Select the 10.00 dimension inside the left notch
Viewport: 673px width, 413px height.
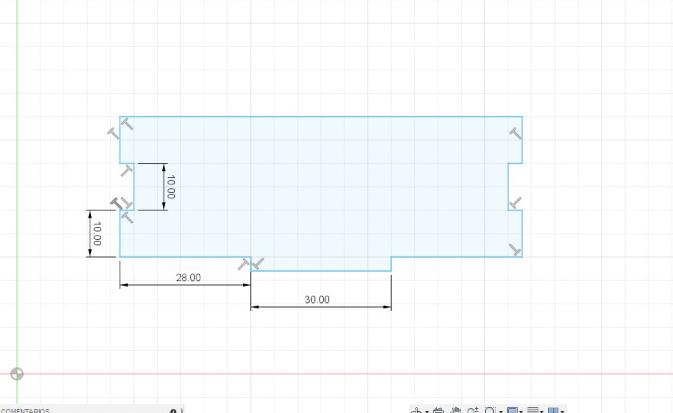(170, 187)
